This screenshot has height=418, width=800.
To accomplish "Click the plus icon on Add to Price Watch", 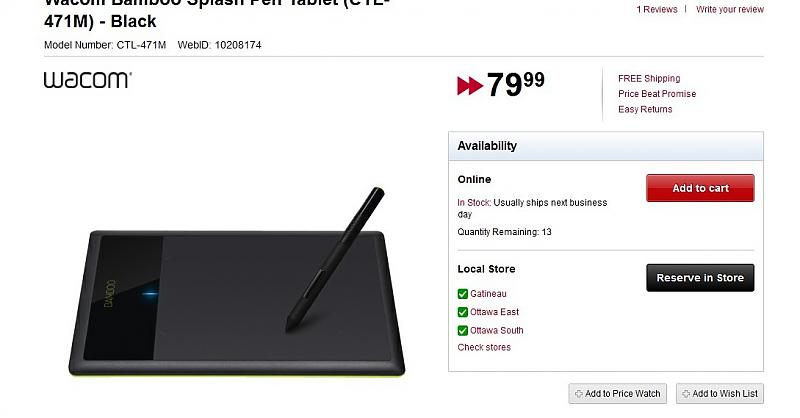I will (579, 394).
